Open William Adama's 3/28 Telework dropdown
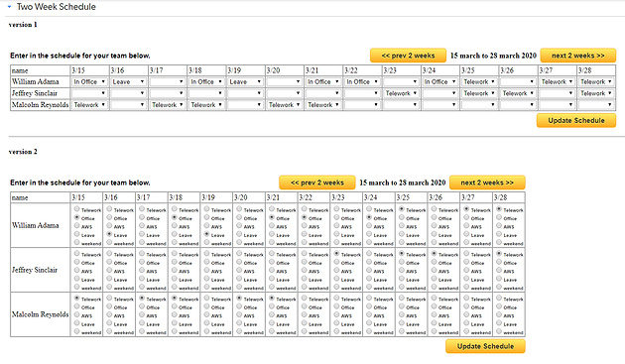Screen dimensions: 625x364 [x=596, y=81]
